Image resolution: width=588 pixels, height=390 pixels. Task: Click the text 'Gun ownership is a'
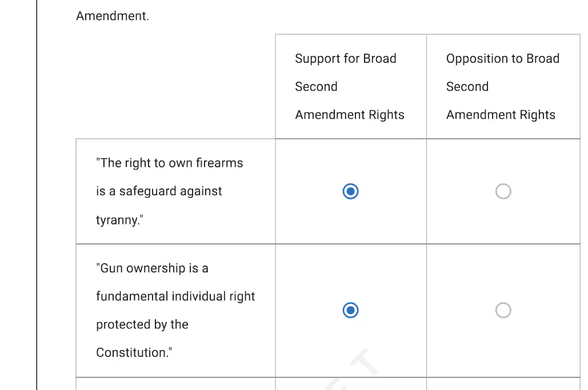[x=152, y=268]
